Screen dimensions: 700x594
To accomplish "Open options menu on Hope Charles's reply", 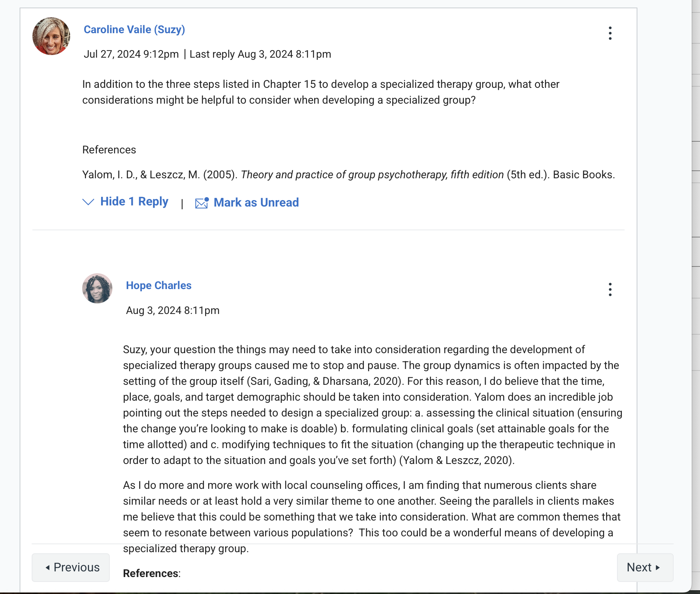I will (610, 289).
